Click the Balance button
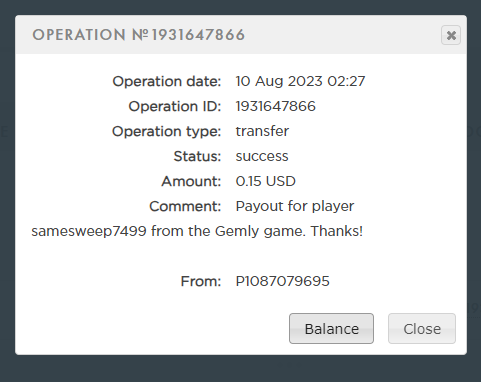 tap(331, 329)
